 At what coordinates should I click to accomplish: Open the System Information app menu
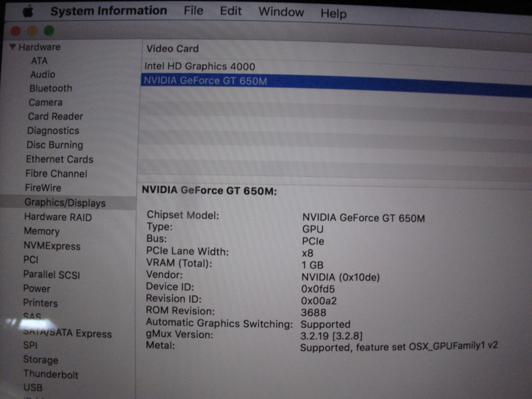coord(109,11)
